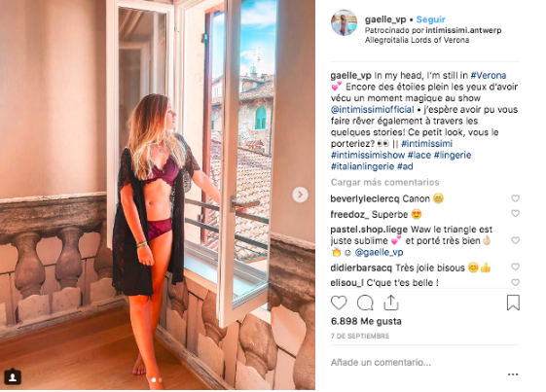The height and width of the screenshot is (392, 546).
Task: Like beverlyleclercq's comment
Action: [516, 198]
